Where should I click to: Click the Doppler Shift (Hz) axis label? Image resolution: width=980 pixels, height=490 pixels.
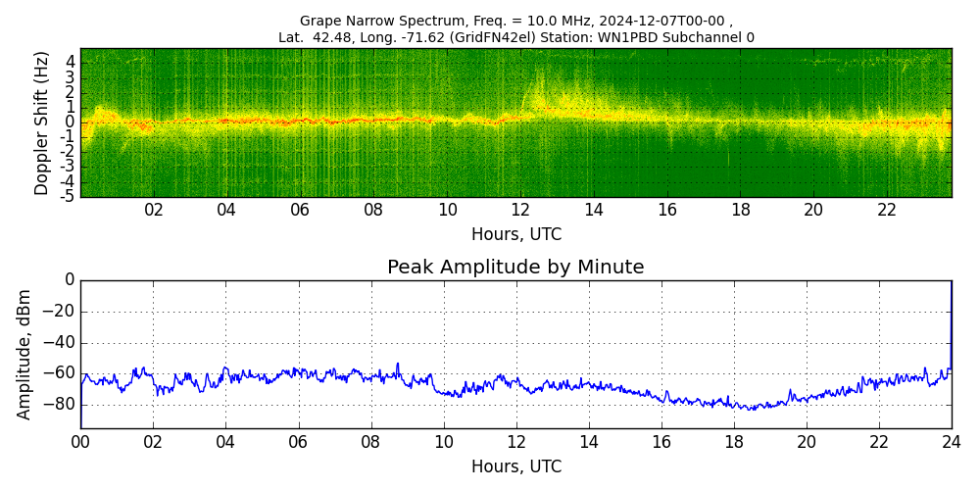[x=42, y=122]
